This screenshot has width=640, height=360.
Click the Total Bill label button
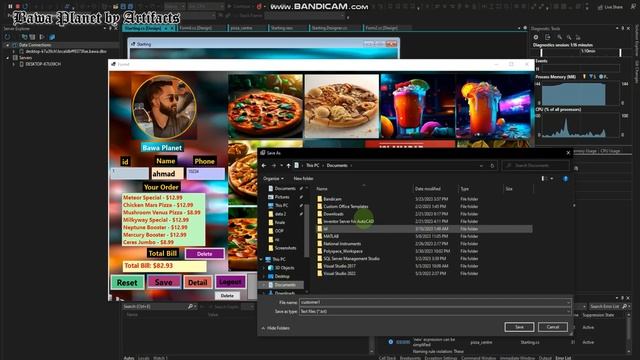pos(162,253)
